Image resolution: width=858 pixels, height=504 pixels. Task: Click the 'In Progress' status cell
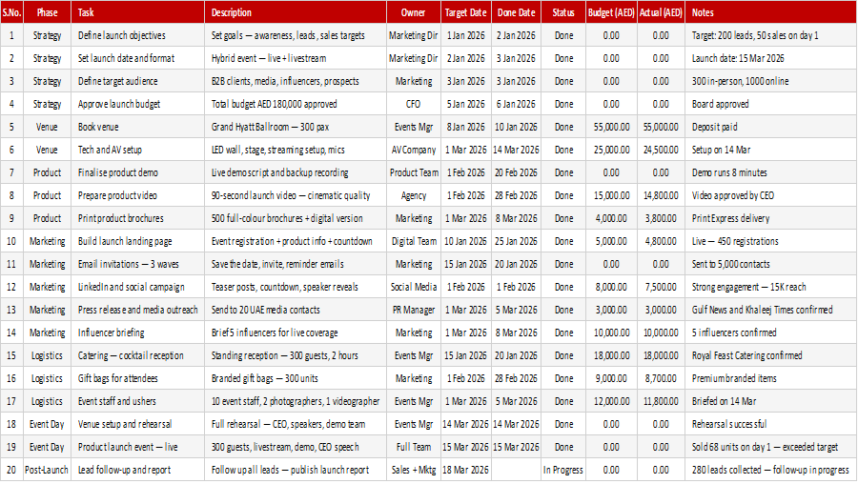point(563,470)
